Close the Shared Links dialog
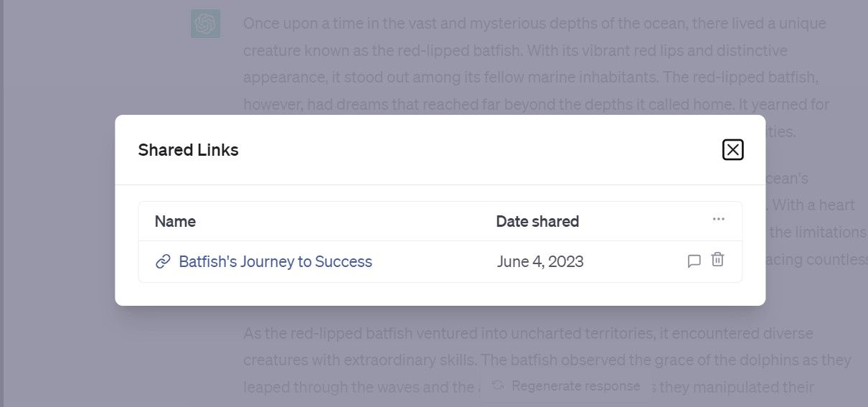Viewport: 868px width, 407px height. pyautogui.click(x=732, y=149)
